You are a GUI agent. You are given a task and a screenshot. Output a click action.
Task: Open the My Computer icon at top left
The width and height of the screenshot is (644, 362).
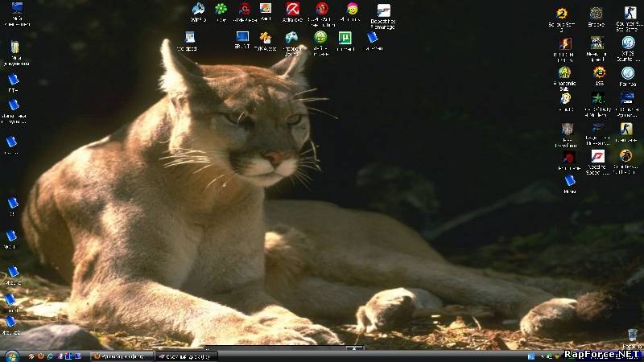pyautogui.click(x=17, y=7)
